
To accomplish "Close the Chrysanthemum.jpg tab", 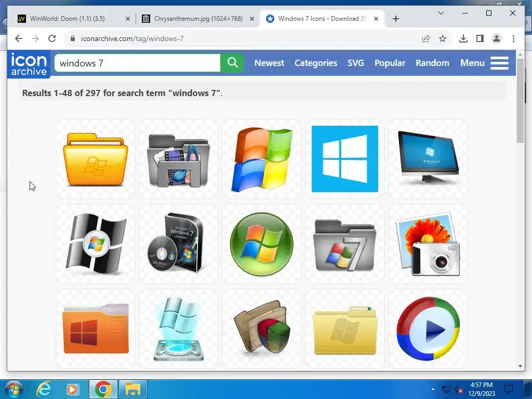I will pyautogui.click(x=252, y=19).
